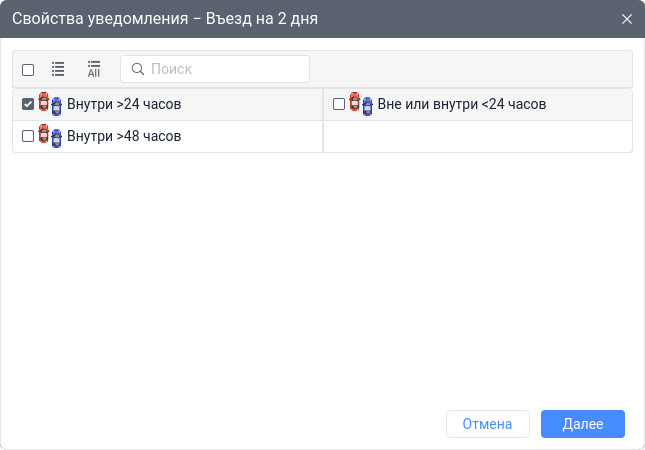Viewport: 645px width, 450px height.
Task: Select the 'Вне или внутри <24 часов' label
Action: [x=462, y=104]
